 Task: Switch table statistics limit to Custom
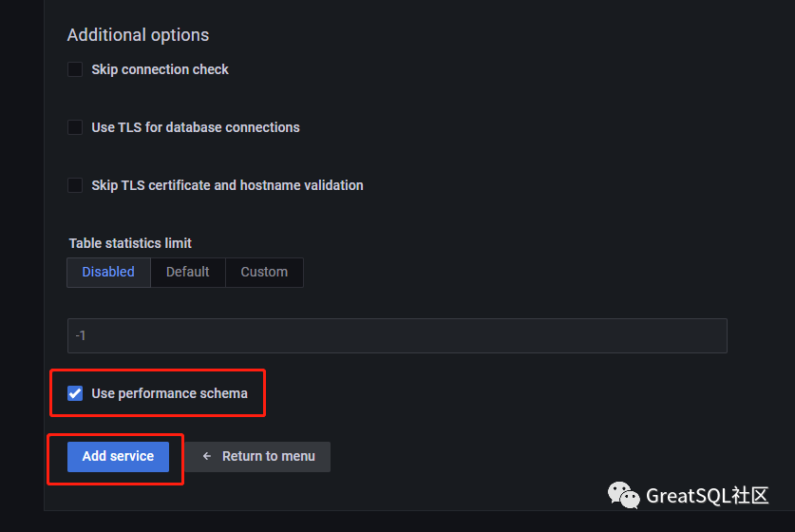pos(264,272)
